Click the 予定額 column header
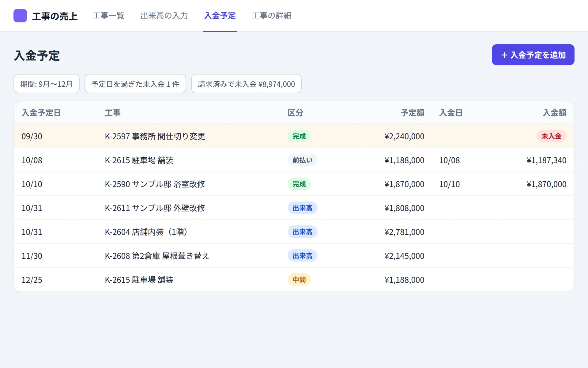 coord(413,113)
